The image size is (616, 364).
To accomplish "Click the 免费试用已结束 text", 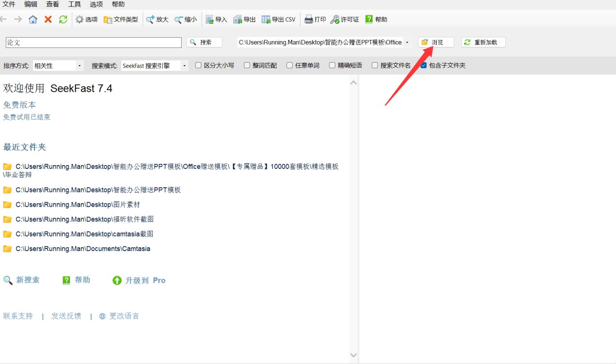I will pyautogui.click(x=27, y=117).
